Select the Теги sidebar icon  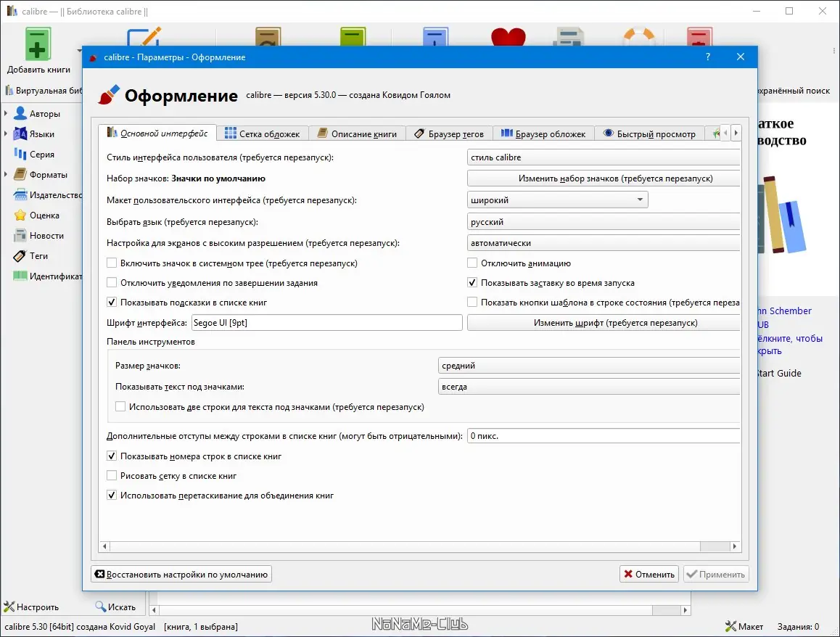(x=20, y=255)
